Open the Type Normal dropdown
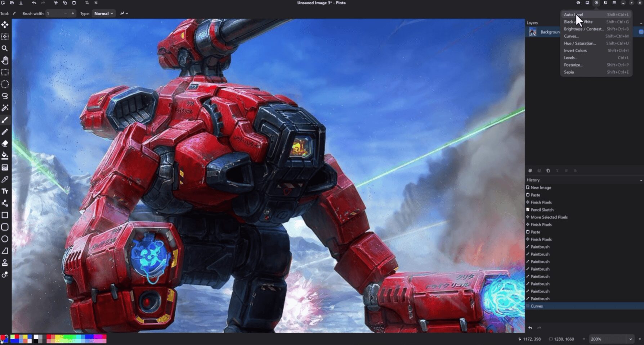 point(104,13)
